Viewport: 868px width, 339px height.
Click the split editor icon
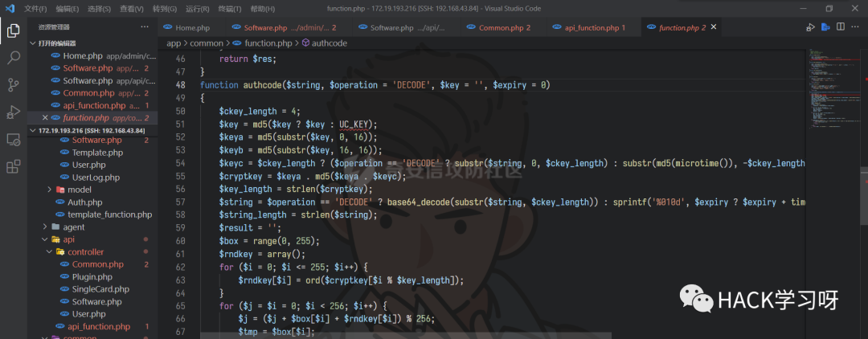[840, 27]
